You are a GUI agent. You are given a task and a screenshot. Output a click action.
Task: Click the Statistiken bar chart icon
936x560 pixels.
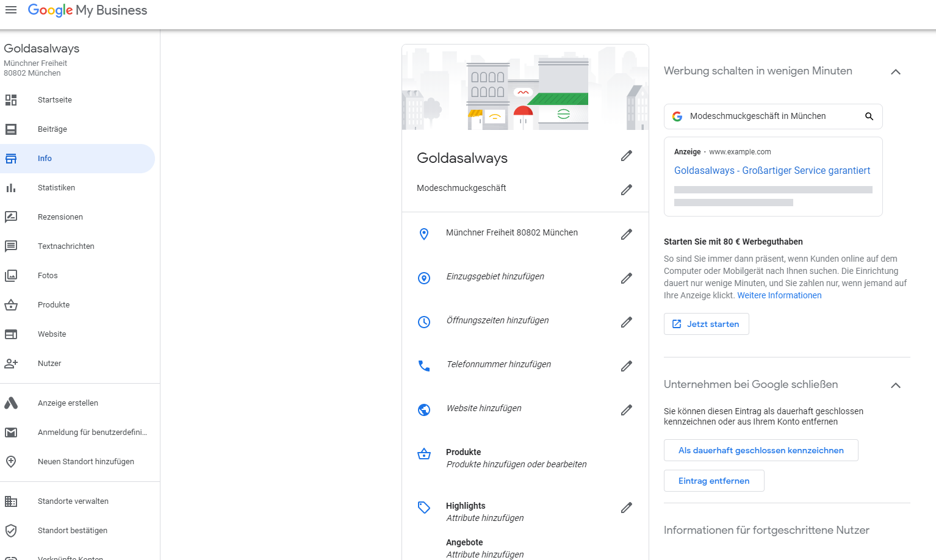coord(11,188)
